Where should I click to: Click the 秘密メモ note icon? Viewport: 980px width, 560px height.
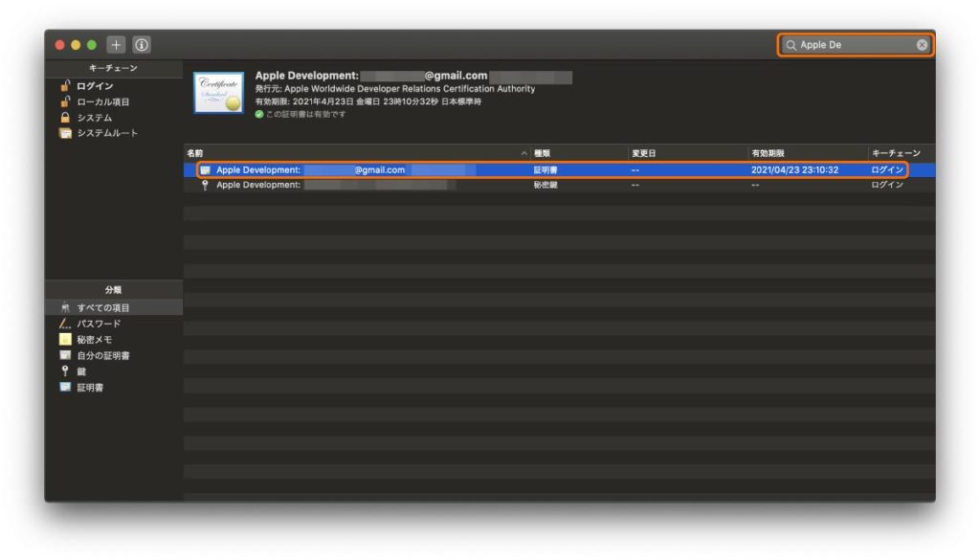click(65, 340)
